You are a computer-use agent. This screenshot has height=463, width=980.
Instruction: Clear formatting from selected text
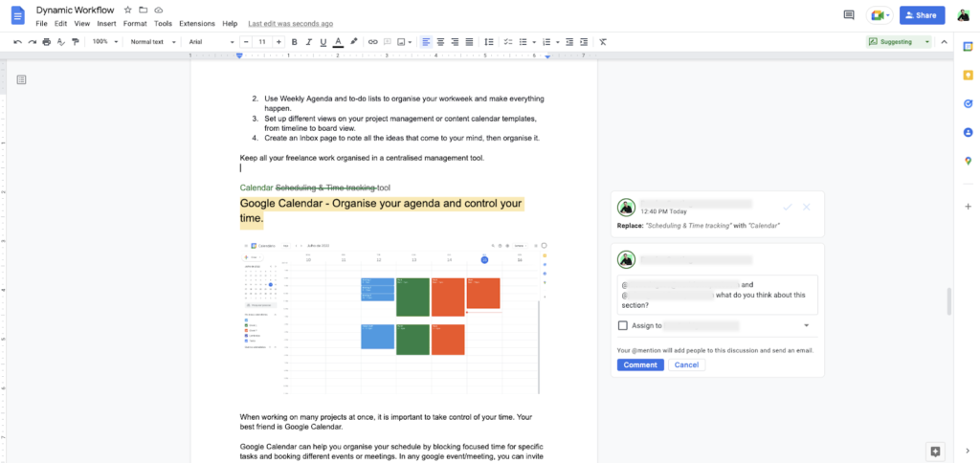pos(603,42)
